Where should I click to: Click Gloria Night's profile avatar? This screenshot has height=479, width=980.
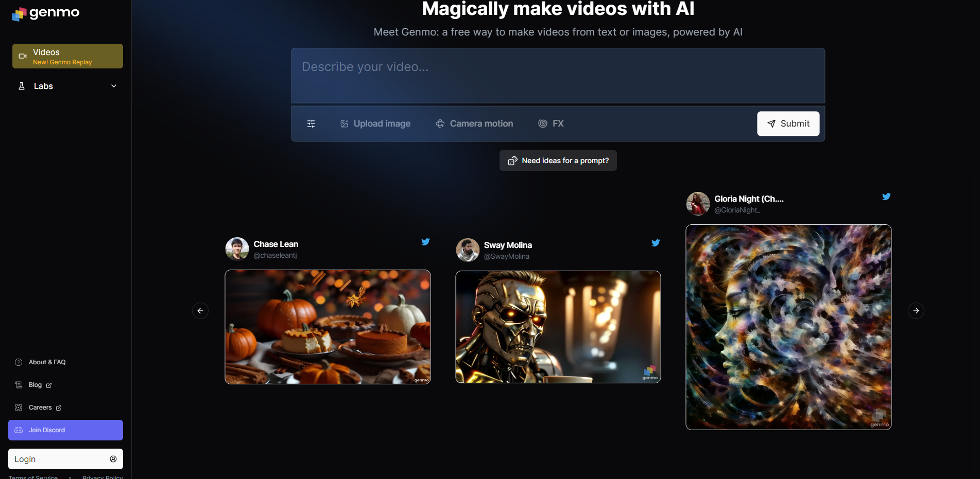698,204
